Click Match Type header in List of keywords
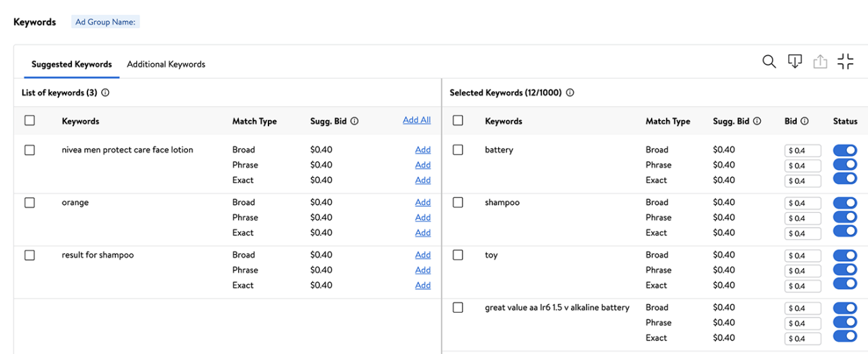 pyautogui.click(x=254, y=121)
